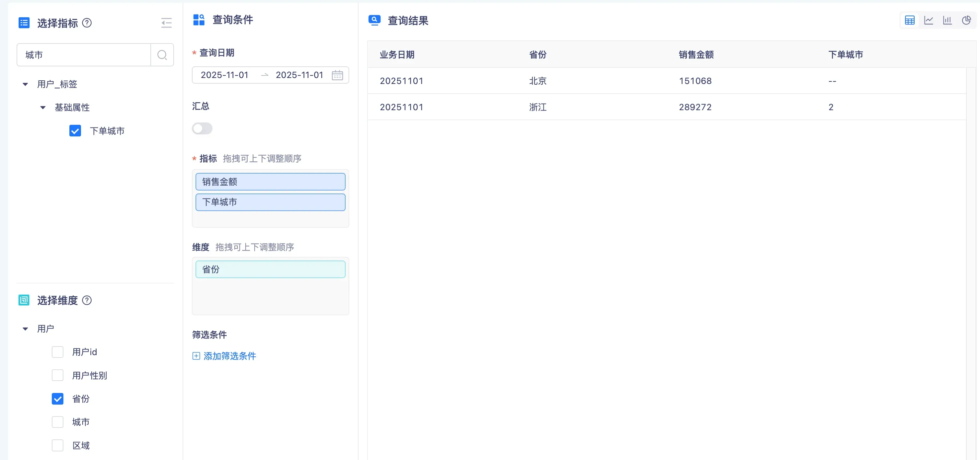Image resolution: width=980 pixels, height=460 pixels.
Task: Click help icon beside 选择维度
Action: (x=87, y=300)
